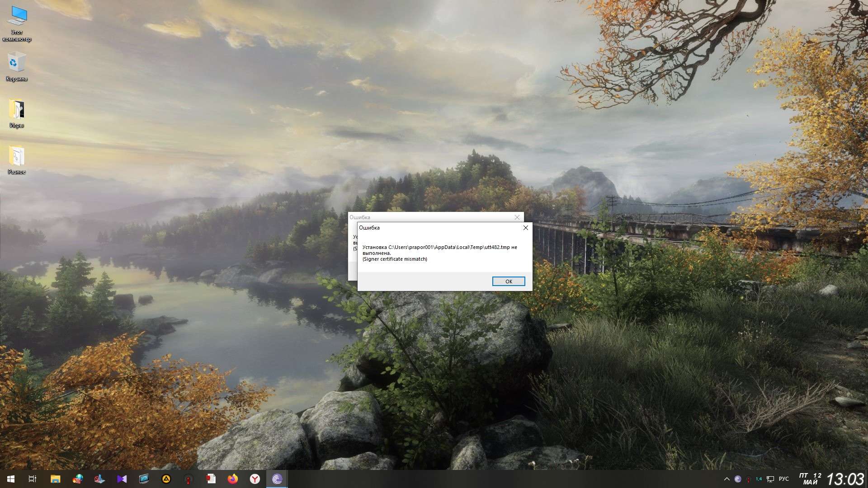This screenshot has width=868, height=488.
Task: Select the Игры folder on desktop
Action: coord(17,114)
